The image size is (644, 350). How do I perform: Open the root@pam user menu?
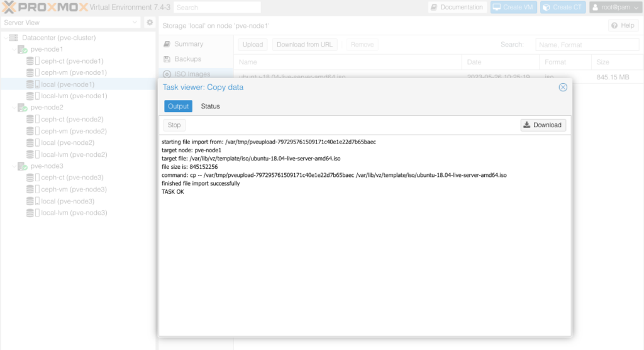click(x=616, y=7)
